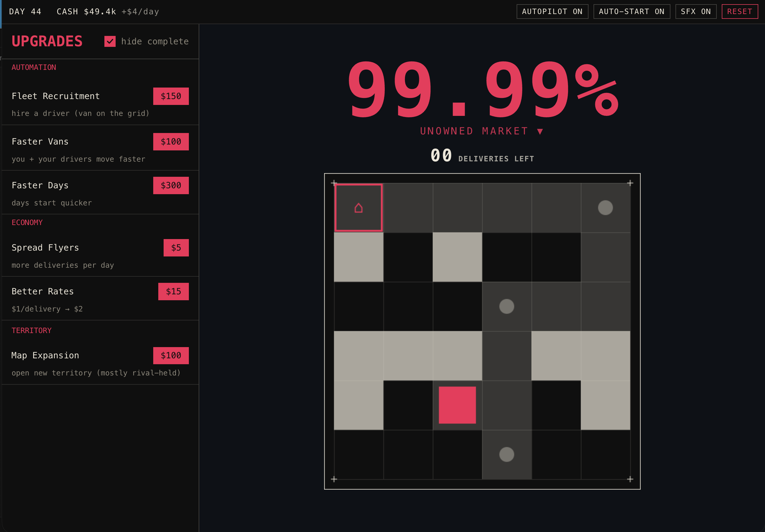Click the Reset button

[740, 12]
